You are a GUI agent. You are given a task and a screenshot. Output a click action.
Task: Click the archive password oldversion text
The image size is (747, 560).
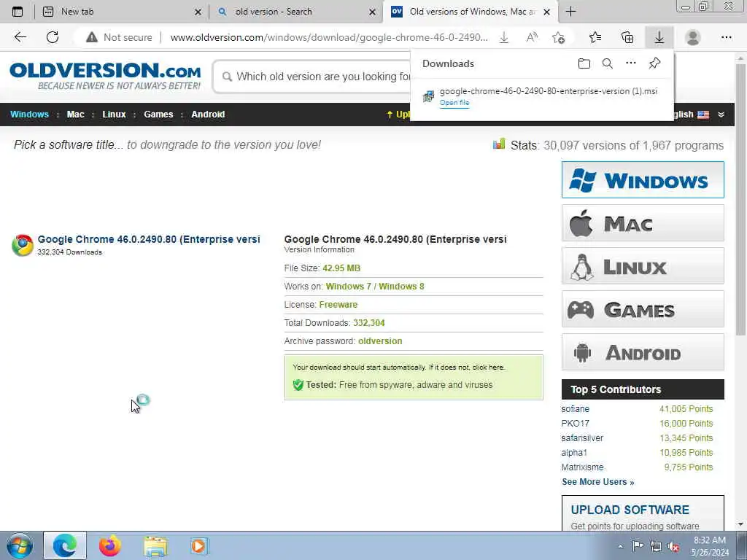380,341
